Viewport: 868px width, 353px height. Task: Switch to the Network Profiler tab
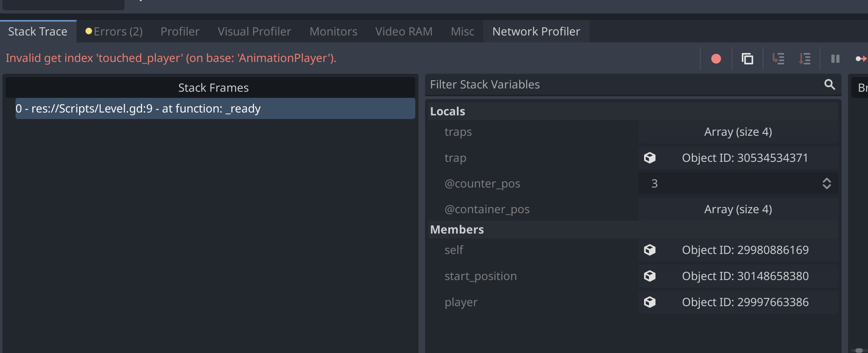(536, 31)
